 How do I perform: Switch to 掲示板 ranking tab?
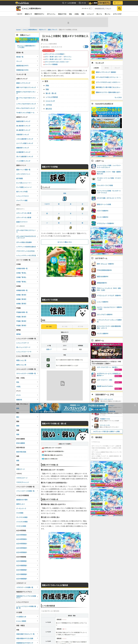click(107, 68)
